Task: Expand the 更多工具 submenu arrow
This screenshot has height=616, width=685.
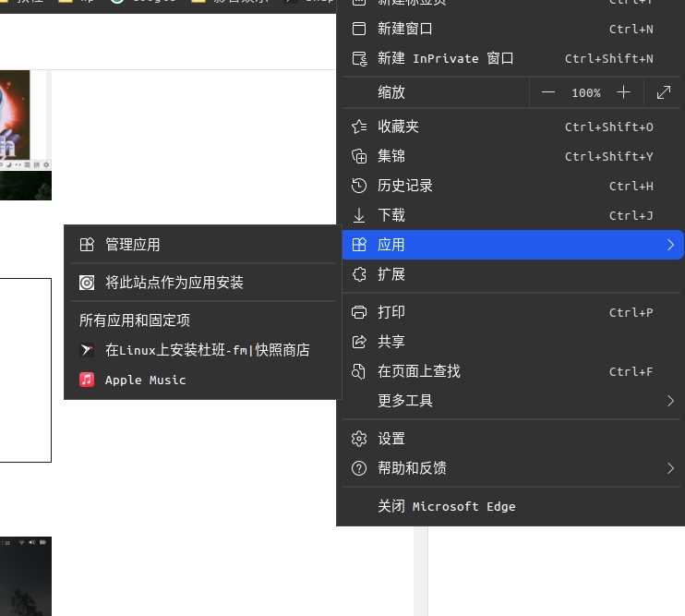Action: click(x=670, y=401)
